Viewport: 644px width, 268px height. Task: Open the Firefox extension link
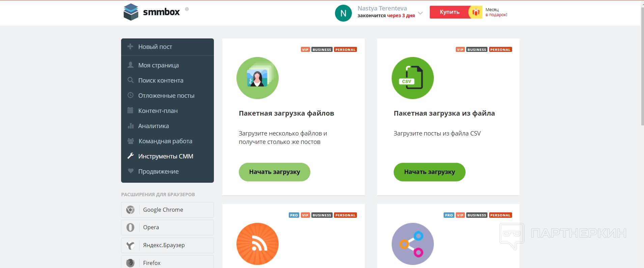click(x=167, y=262)
